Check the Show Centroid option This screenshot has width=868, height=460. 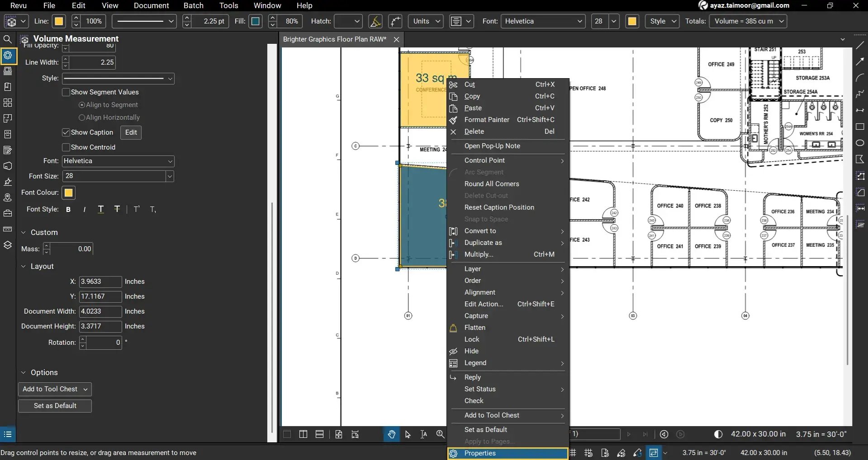point(66,147)
